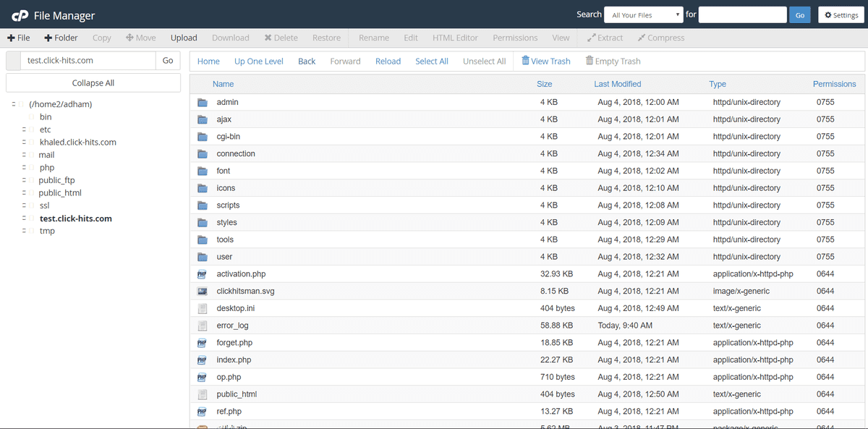Image resolution: width=868 pixels, height=429 pixels.
Task: Click the ajax folder icon
Action: point(203,119)
